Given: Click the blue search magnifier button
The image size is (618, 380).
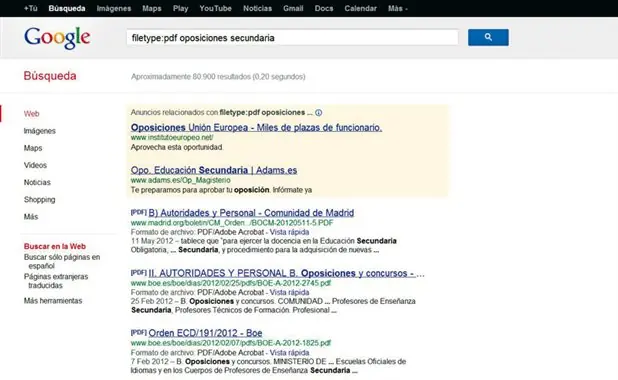Looking at the screenshot, I should pos(488,37).
